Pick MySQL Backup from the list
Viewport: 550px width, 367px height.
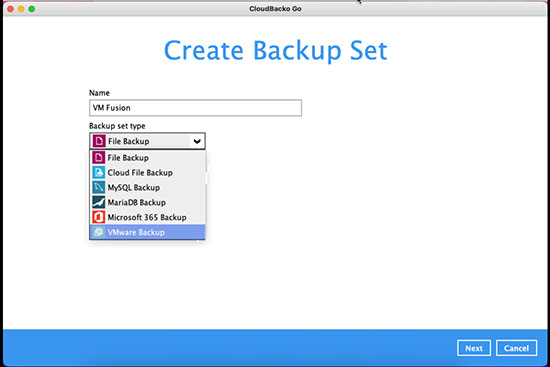point(147,187)
